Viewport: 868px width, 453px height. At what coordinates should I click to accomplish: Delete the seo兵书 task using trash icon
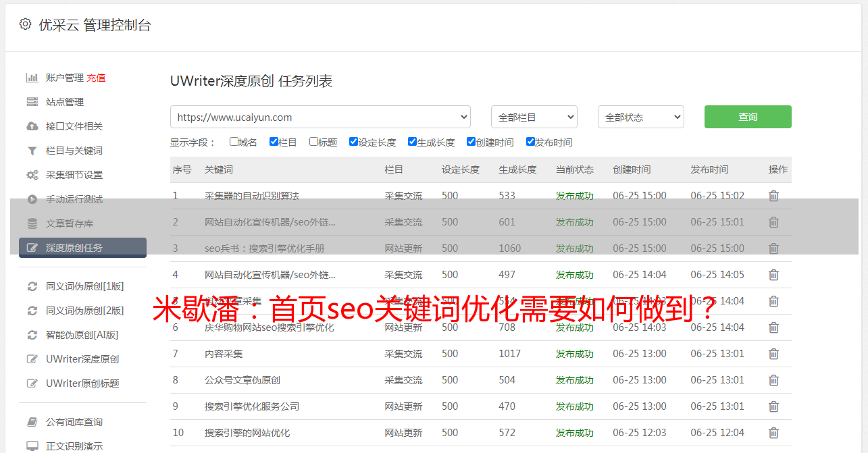773,248
